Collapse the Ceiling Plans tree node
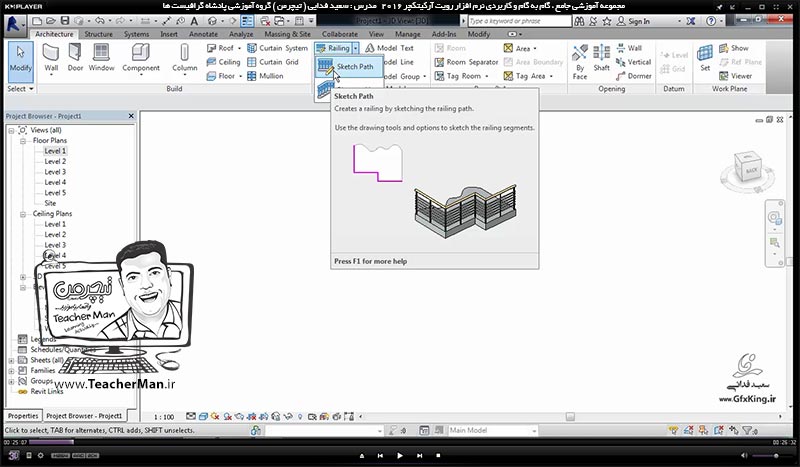The image size is (800, 467). click(23, 214)
